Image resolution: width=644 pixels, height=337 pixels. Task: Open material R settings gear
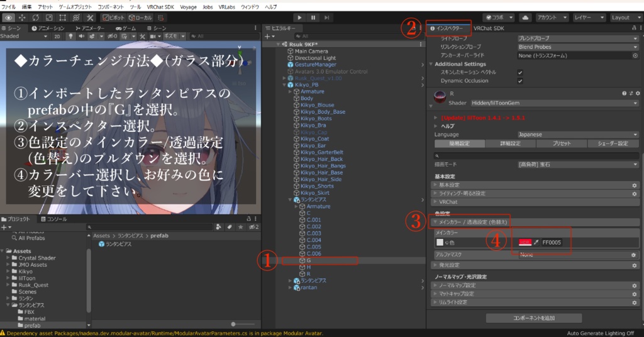coord(638,94)
